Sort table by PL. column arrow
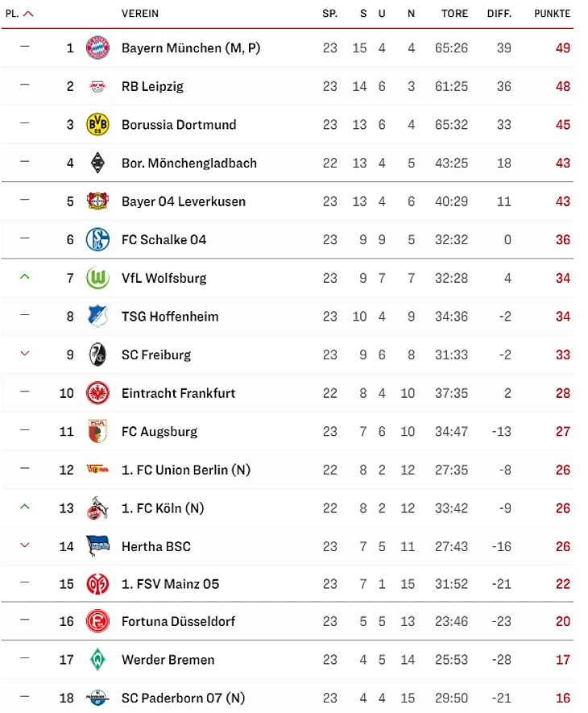Image resolution: width=588 pixels, height=713 pixels. (x=29, y=14)
